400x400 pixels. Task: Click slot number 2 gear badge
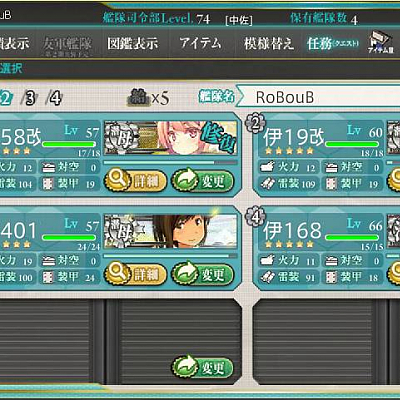(255, 123)
